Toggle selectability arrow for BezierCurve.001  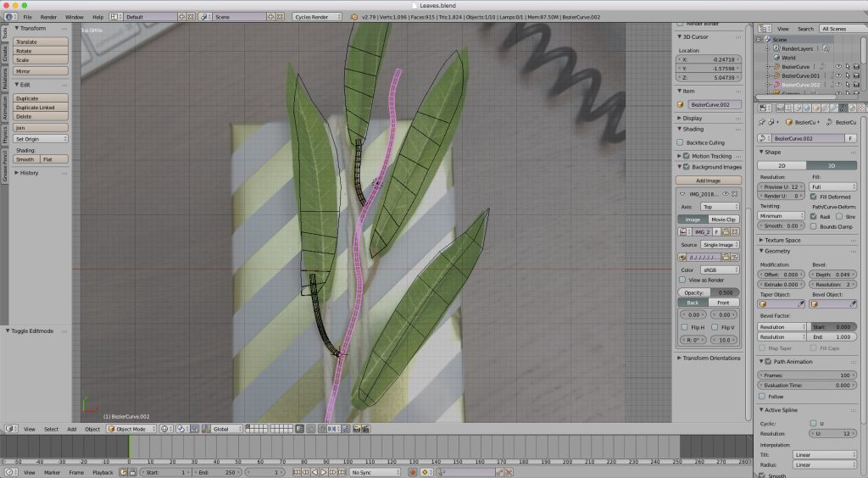pos(848,75)
